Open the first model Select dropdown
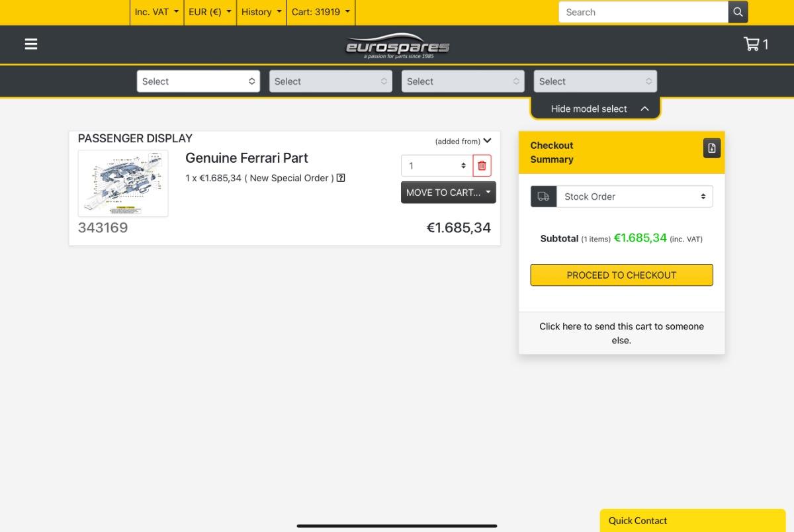The image size is (794, 532). [198, 81]
